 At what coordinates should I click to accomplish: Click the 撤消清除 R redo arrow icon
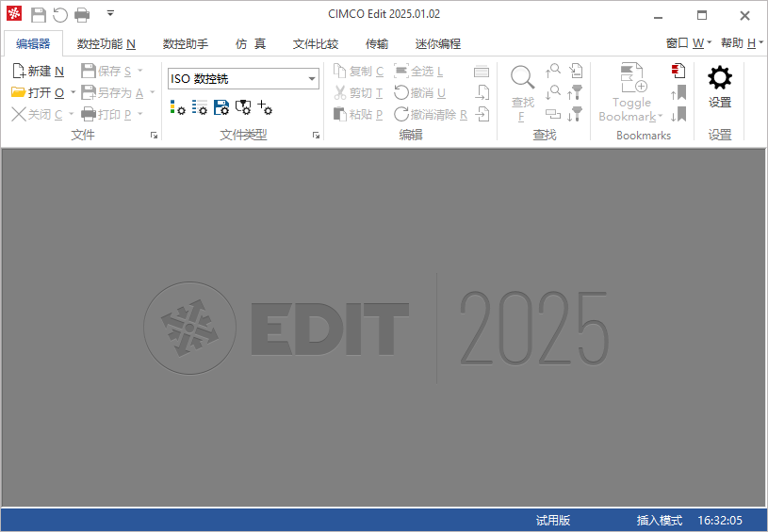coord(401,115)
